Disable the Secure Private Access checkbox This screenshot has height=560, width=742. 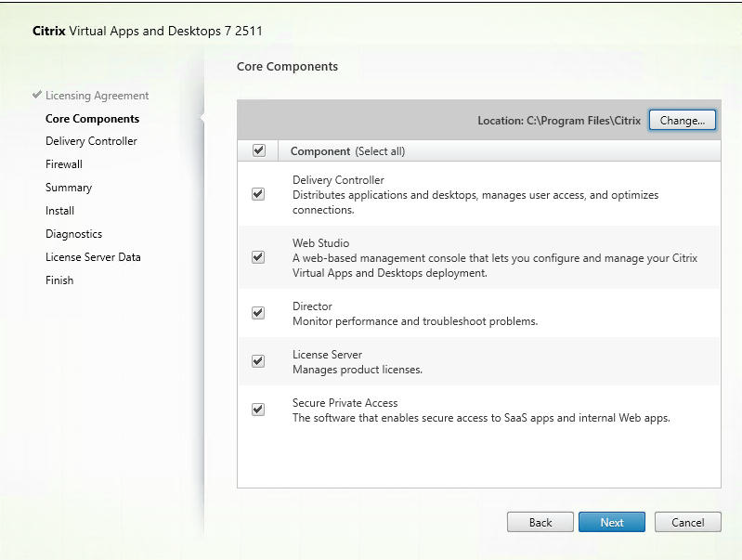point(258,410)
